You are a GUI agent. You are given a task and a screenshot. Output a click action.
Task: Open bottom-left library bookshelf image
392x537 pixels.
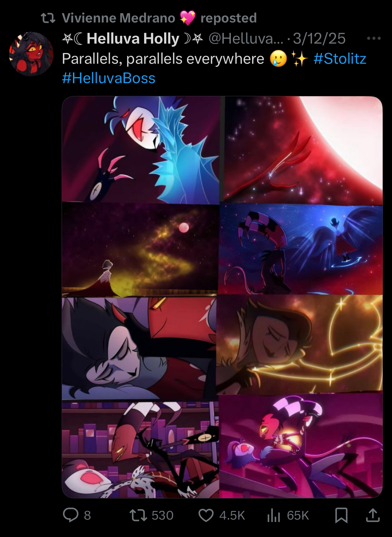(140, 449)
